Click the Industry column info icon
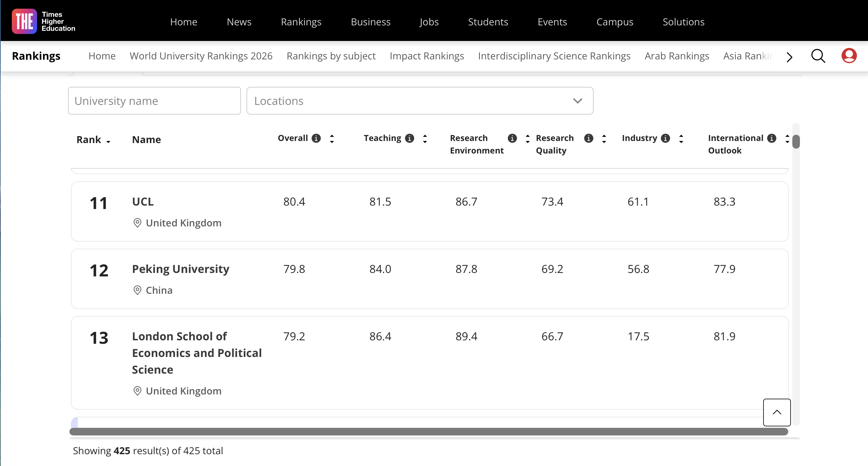Image resolution: width=868 pixels, height=466 pixels. pyautogui.click(x=666, y=138)
